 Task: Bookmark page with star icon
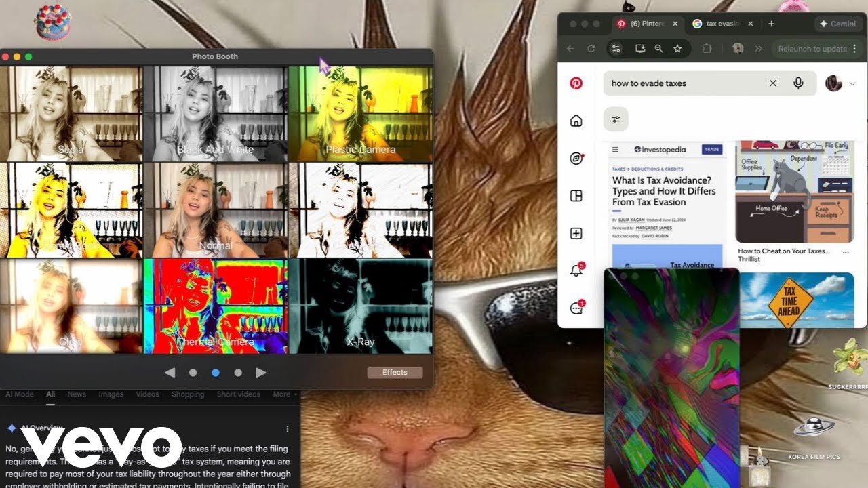pos(677,49)
